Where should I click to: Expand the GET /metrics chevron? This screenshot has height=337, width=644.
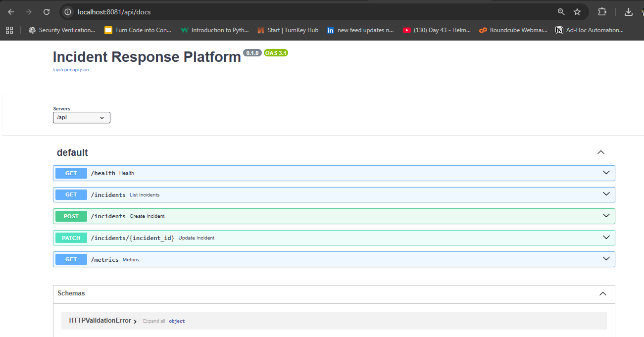click(x=606, y=259)
